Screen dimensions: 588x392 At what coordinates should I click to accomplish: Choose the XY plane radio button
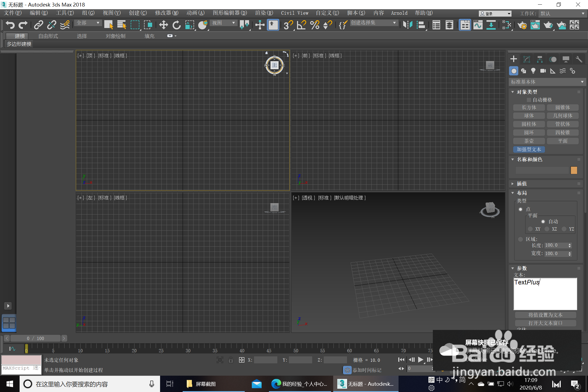pyautogui.click(x=530, y=229)
